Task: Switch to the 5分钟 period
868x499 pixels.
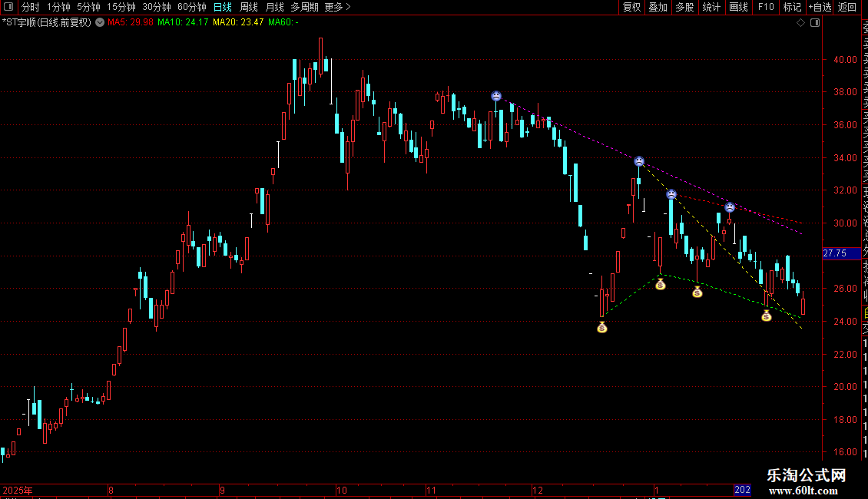Action: (x=88, y=7)
